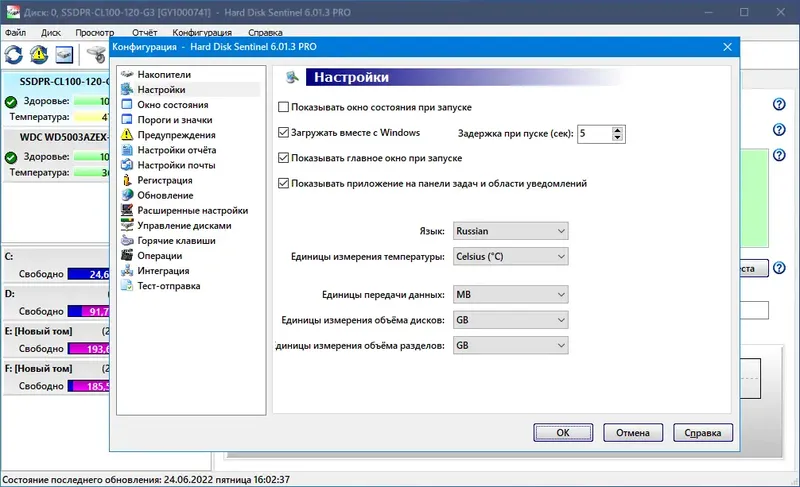Select Управление дисками in the sidebar

coord(184,225)
